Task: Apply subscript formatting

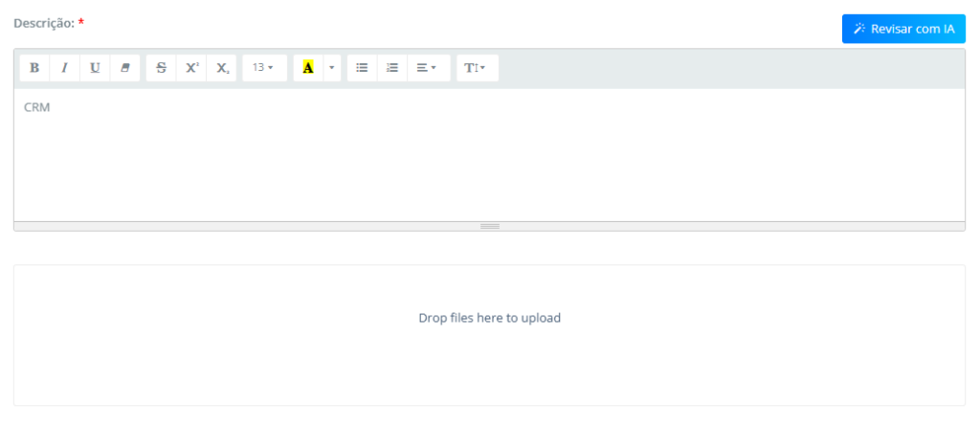Action: pos(222,68)
